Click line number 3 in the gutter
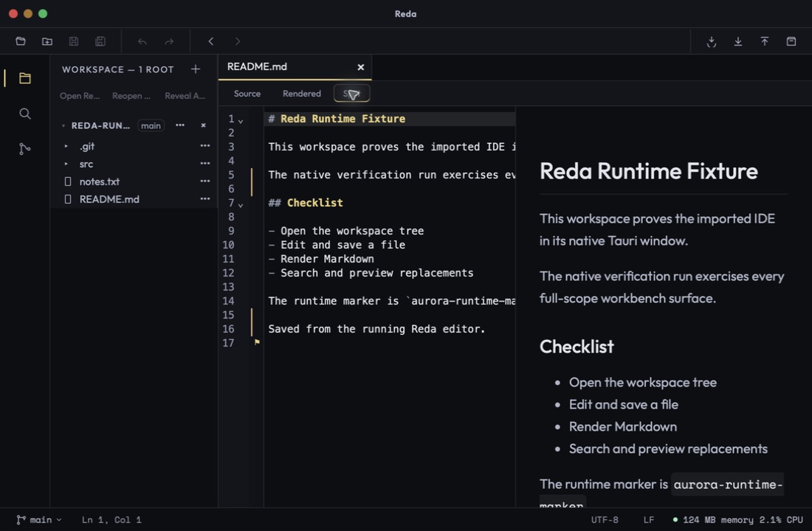812x531 pixels. [231, 147]
